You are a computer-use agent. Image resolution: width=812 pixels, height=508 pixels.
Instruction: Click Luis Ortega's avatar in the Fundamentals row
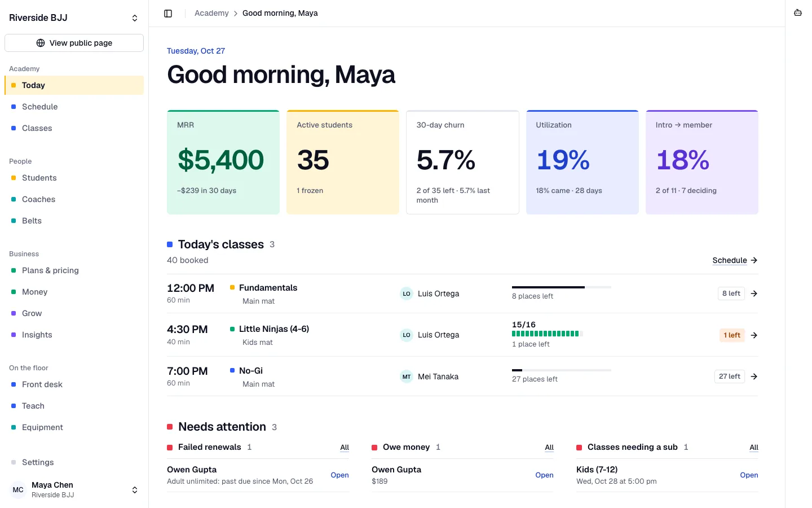point(407,294)
